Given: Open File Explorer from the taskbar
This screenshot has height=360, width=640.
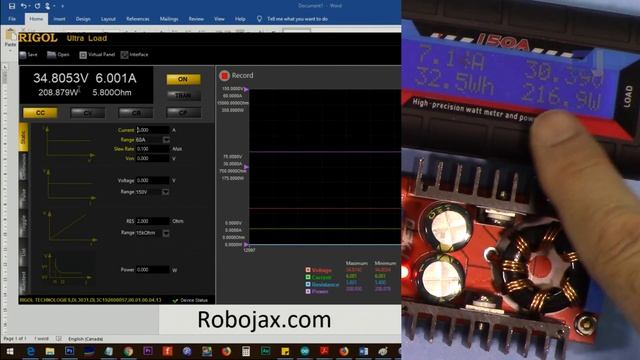Looking at the screenshot, I should pos(50,351).
